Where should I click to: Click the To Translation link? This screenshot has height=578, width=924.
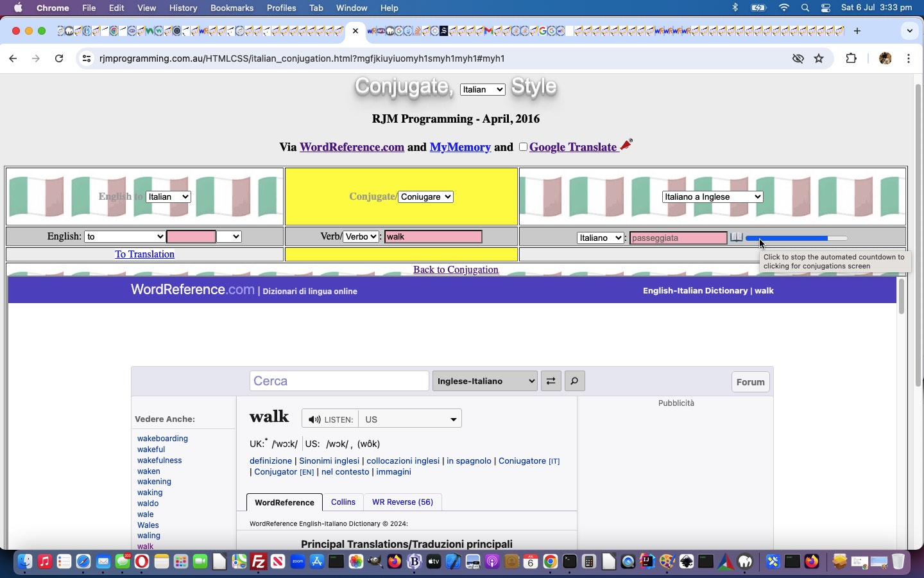pyautogui.click(x=144, y=254)
